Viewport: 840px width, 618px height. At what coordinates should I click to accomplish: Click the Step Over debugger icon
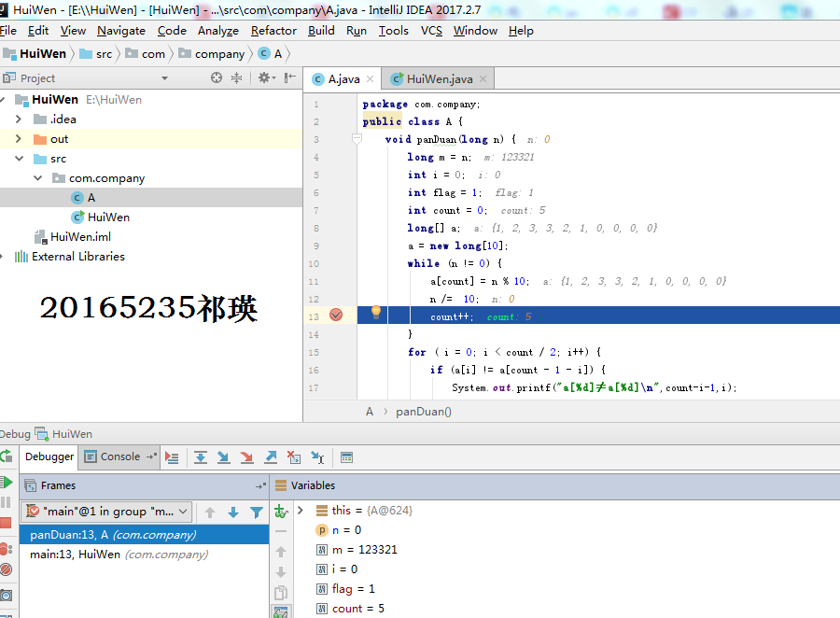coord(201,457)
